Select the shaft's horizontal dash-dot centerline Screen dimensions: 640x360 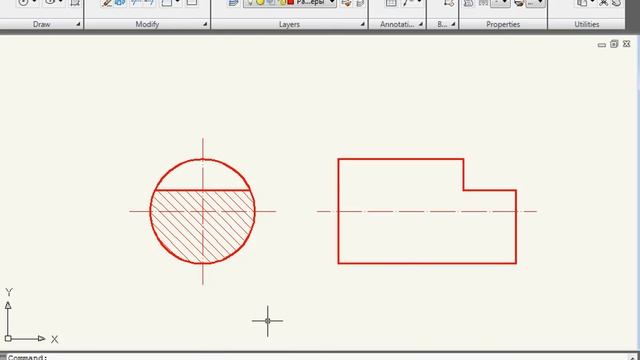(427, 211)
